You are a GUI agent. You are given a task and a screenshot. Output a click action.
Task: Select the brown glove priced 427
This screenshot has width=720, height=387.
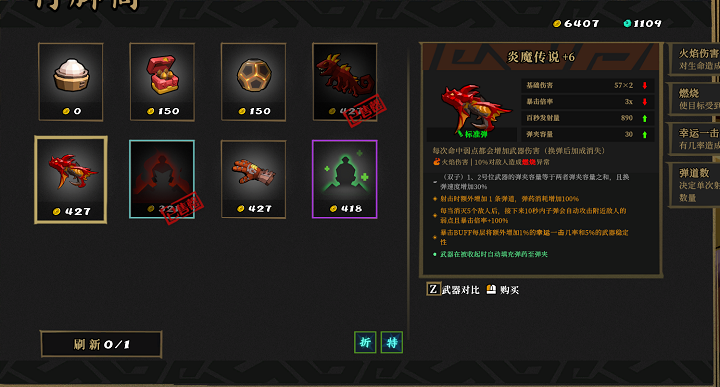tap(253, 179)
